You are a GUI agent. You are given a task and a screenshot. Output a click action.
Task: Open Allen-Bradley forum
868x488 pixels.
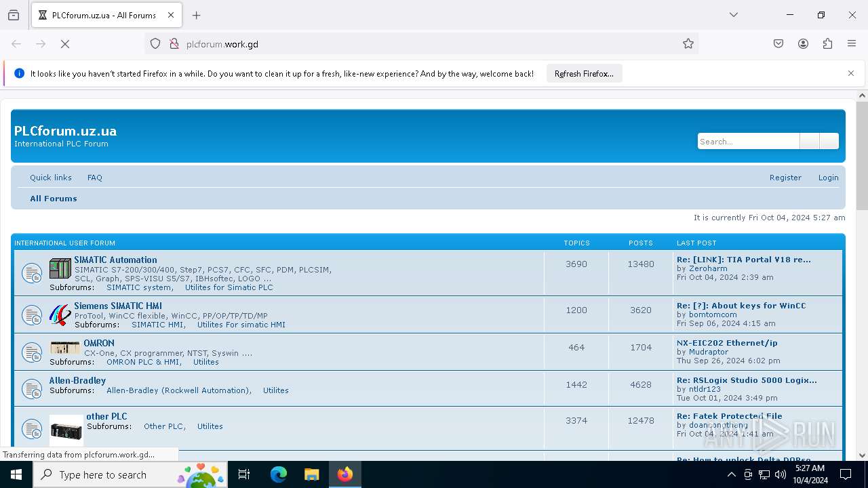click(x=78, y=380)
